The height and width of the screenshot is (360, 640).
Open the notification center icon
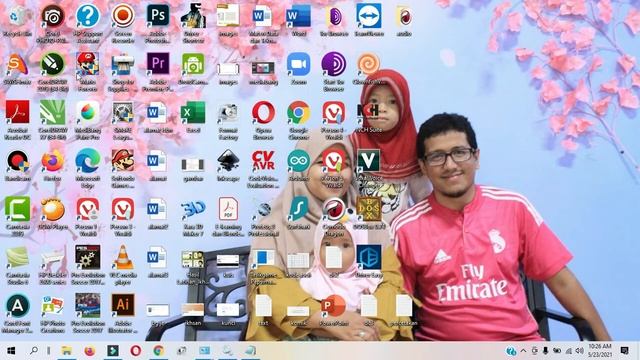click(x=624, y=351)
